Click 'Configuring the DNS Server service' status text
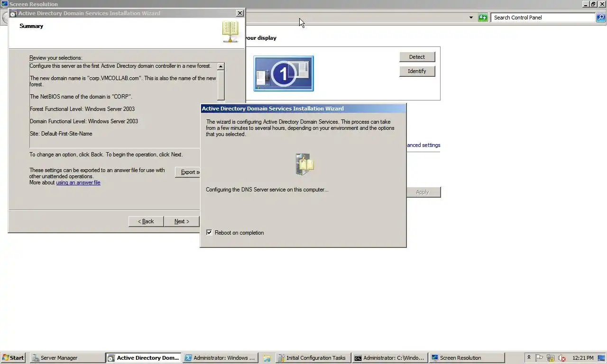 [267, 190]
